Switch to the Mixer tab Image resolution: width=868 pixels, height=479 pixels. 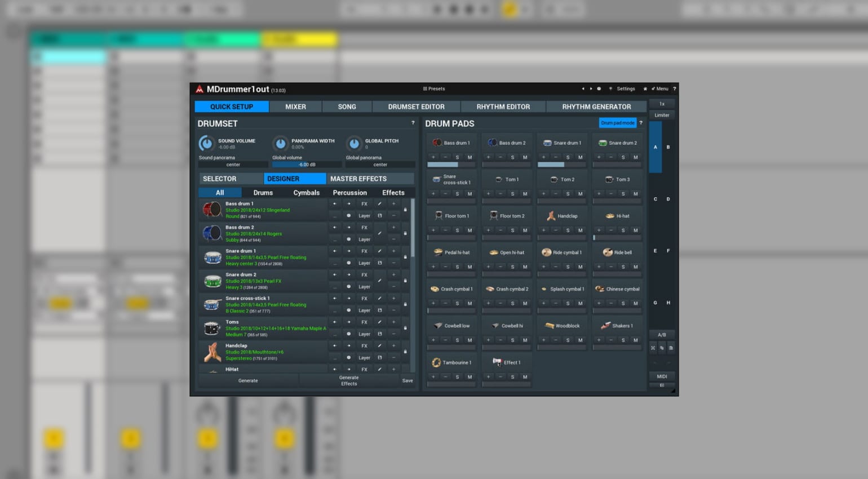coord(295,107)
